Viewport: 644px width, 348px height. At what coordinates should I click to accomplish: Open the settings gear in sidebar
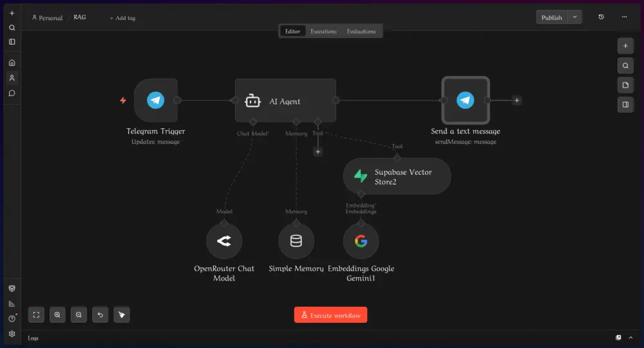(x=12, y=334)
